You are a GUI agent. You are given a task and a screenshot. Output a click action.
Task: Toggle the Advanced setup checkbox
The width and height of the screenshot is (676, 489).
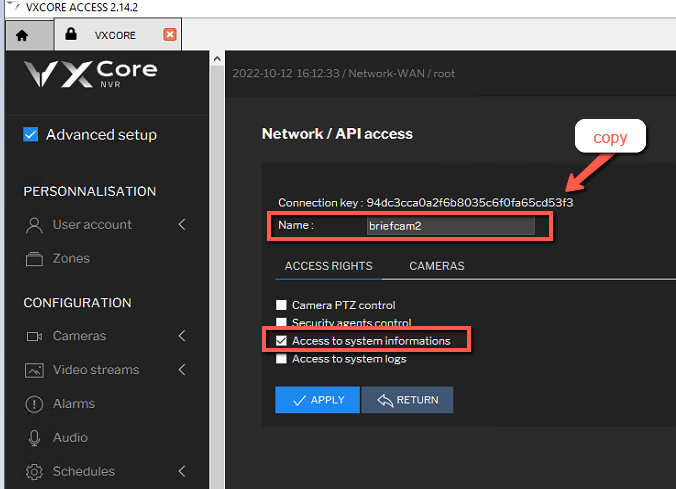(31, 134)
